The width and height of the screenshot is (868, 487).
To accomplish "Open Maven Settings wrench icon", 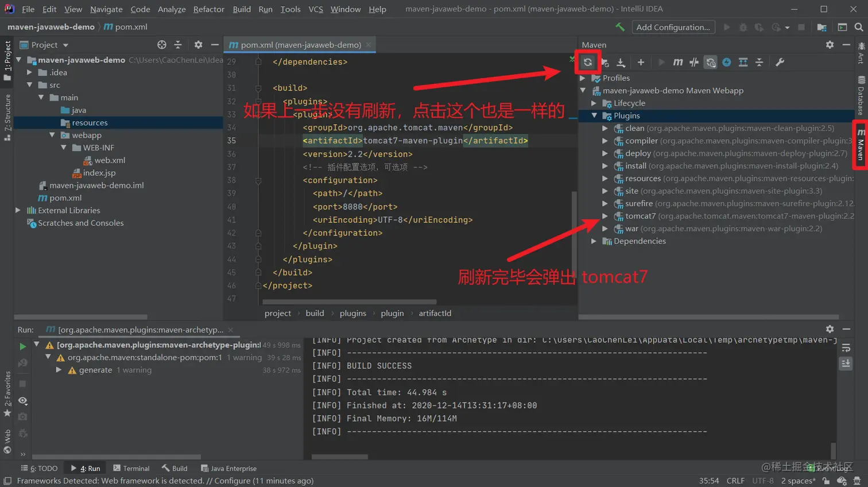I will point(780,62).
